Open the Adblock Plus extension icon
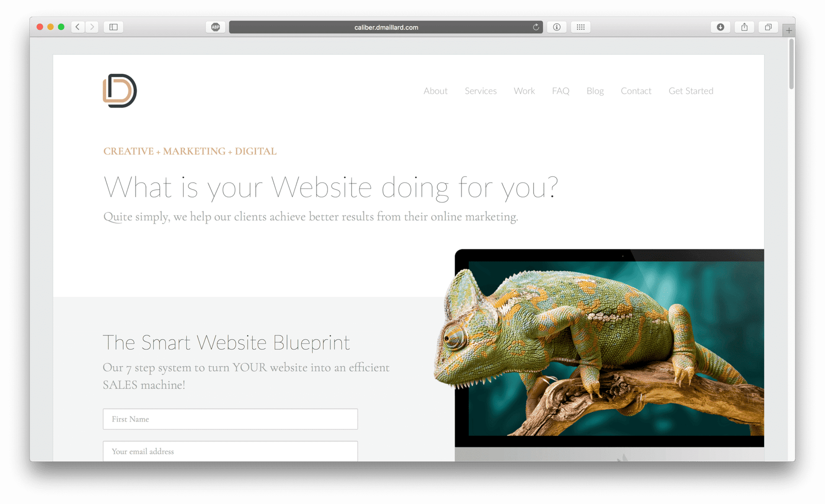 pyautogui.click(x=216, y=27)
